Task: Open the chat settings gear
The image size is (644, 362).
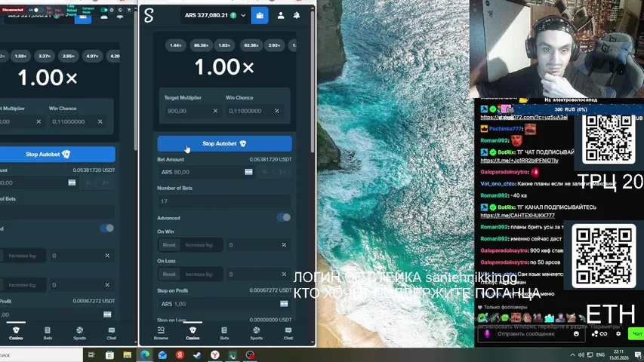Action: 618,333
